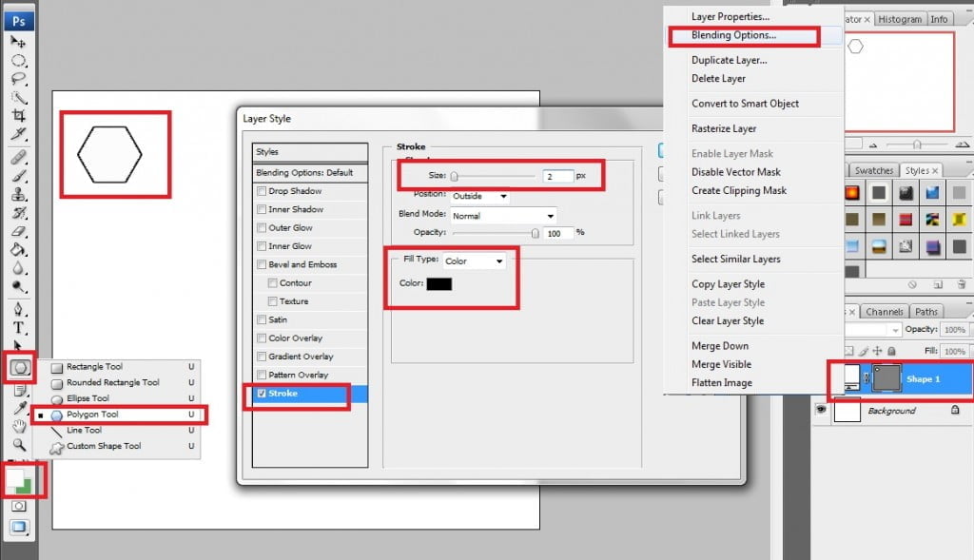Select the Crop tool

tap(18, 114)
